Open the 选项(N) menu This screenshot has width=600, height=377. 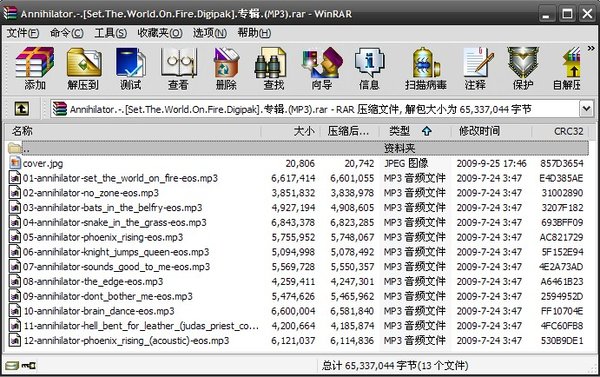click(210, 33)
